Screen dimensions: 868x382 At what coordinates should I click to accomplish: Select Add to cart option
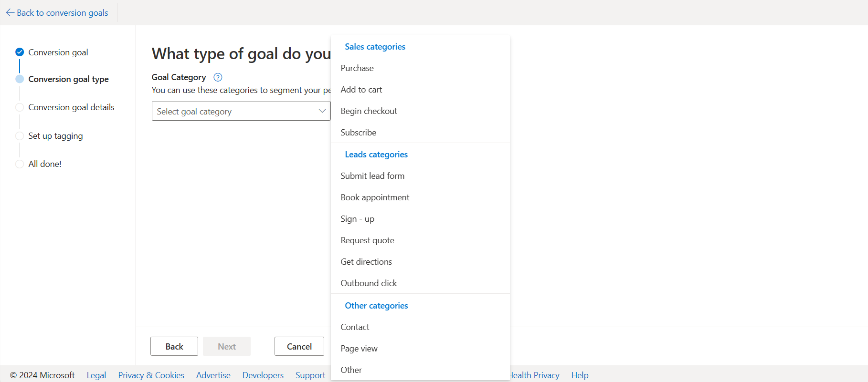[x=420, y=90]
